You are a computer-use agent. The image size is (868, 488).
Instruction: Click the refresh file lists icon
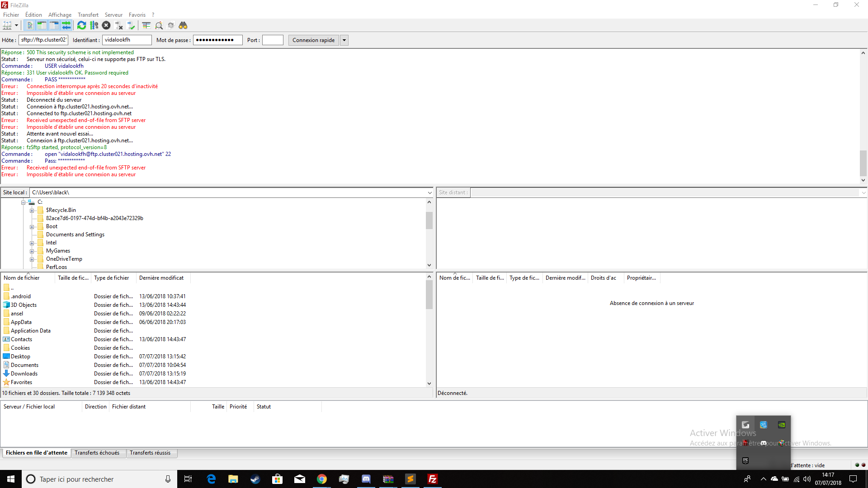(x=81, y=25)
